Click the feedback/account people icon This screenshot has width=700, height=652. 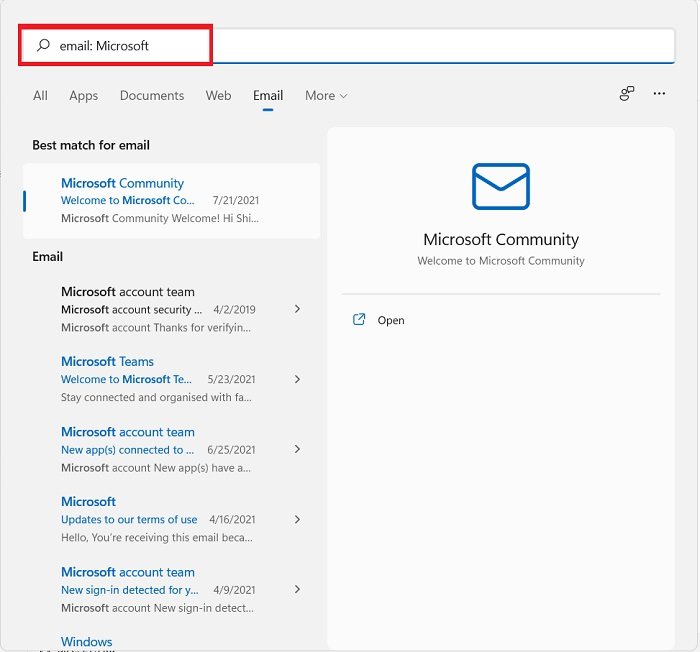pos(627,93)
